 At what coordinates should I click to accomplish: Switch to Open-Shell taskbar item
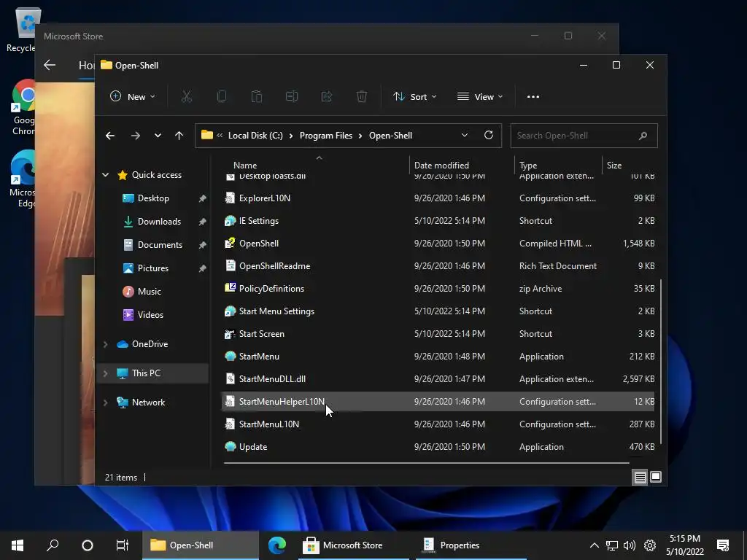coord(201,545)
